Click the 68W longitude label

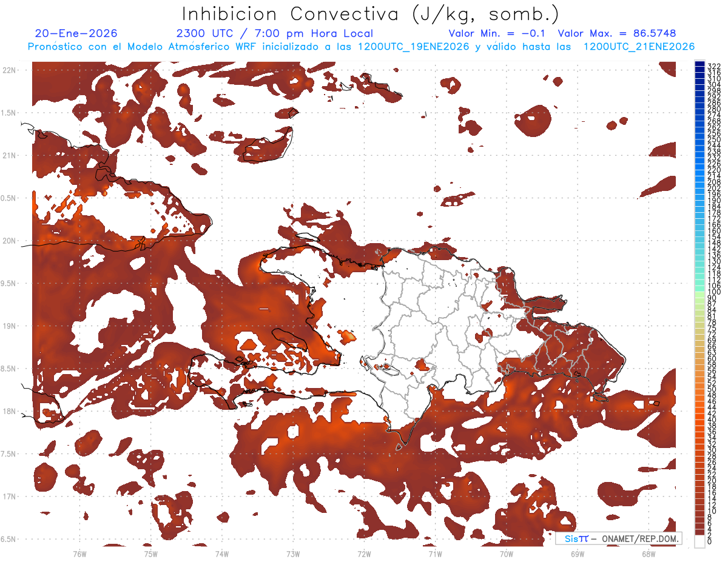[x=649, y=554]
